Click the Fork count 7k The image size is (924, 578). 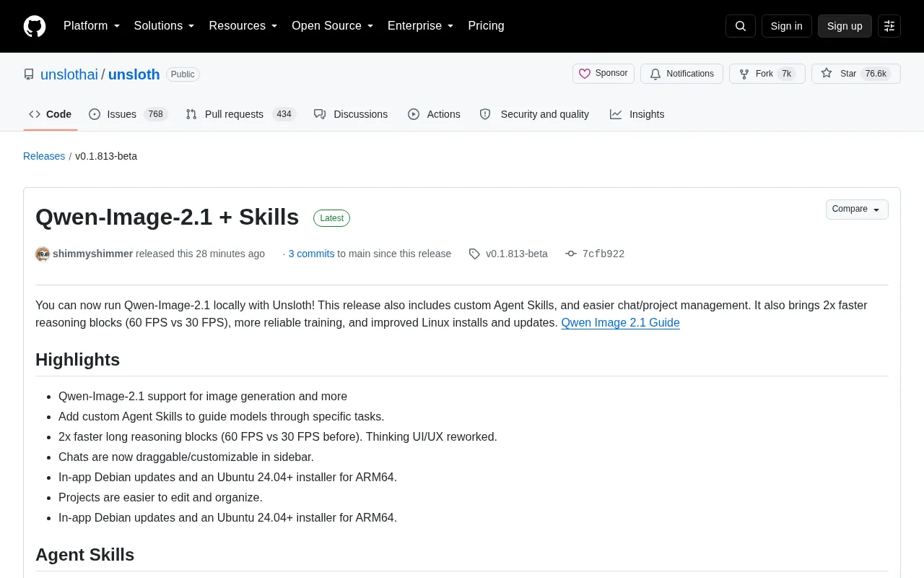coord(786,74)
